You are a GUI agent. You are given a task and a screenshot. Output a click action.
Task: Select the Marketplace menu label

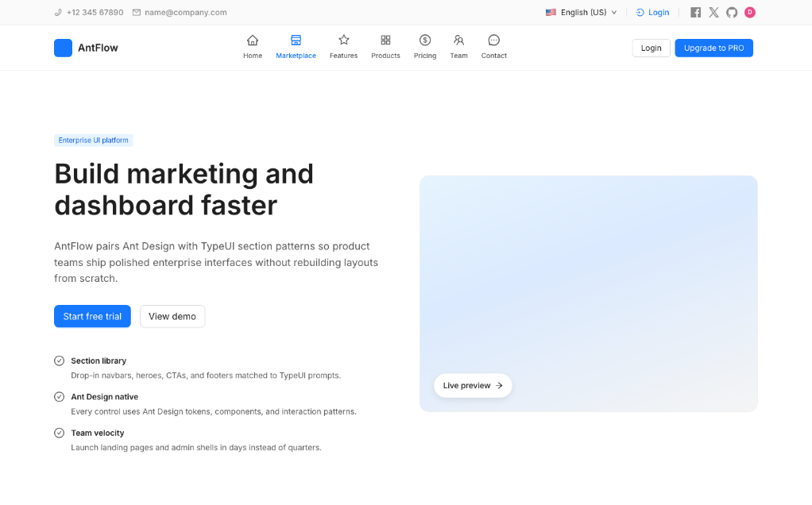click(x=296, y=56)
